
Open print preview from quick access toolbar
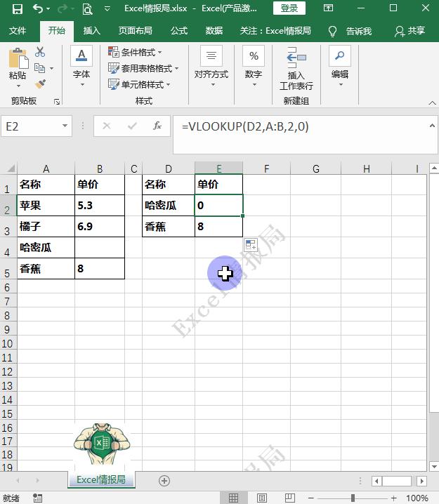click(x=87, y=9)
